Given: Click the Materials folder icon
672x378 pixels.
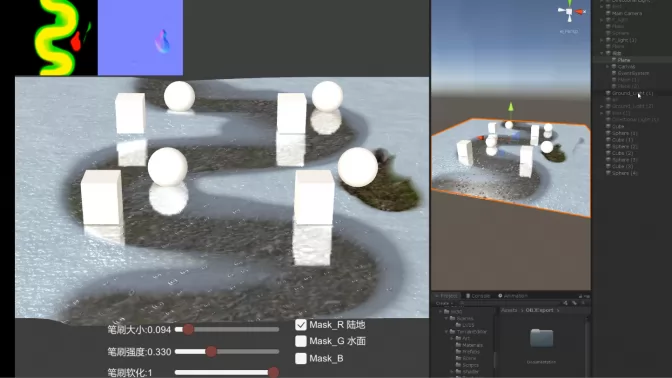Looking at the screenshot, I should (x=458, y=345).
